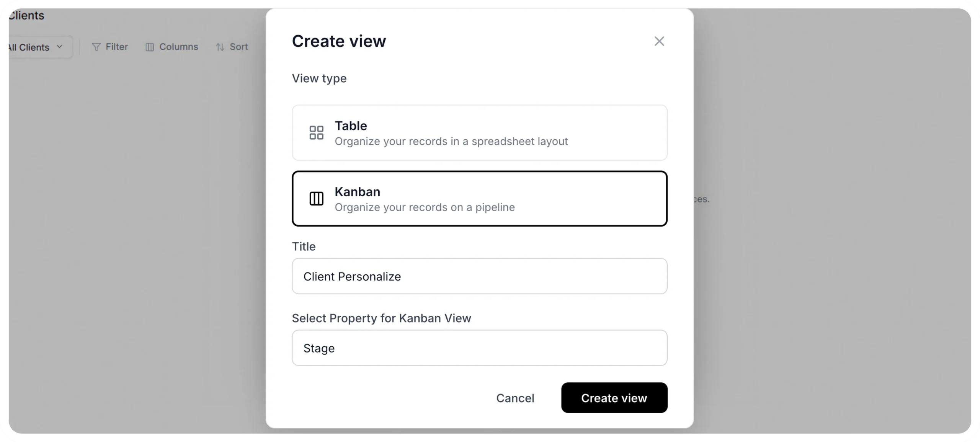The width and height of the screenshot is (980, 442).
Task: Click the Sort arrows icon
Action: pos(220,47)
